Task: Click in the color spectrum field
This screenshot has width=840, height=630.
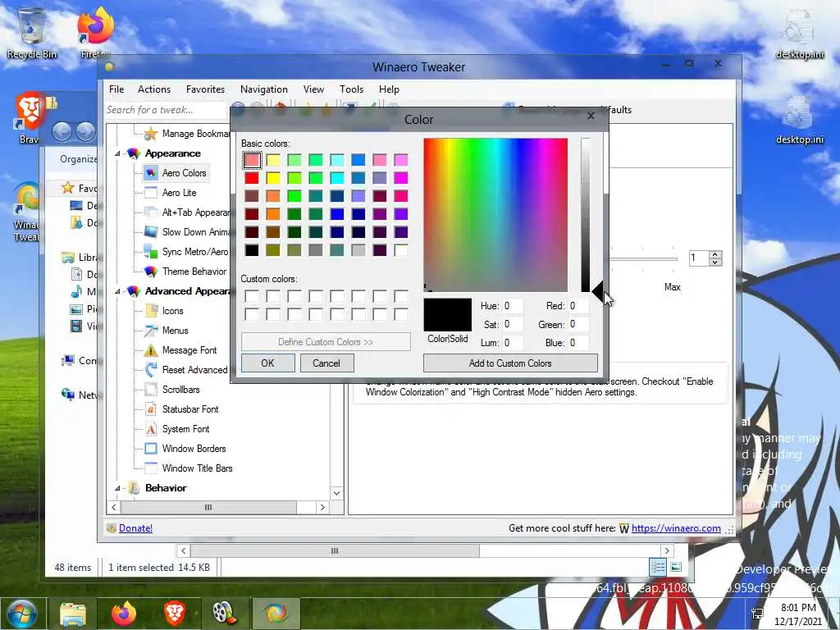Action: point(495,215)
